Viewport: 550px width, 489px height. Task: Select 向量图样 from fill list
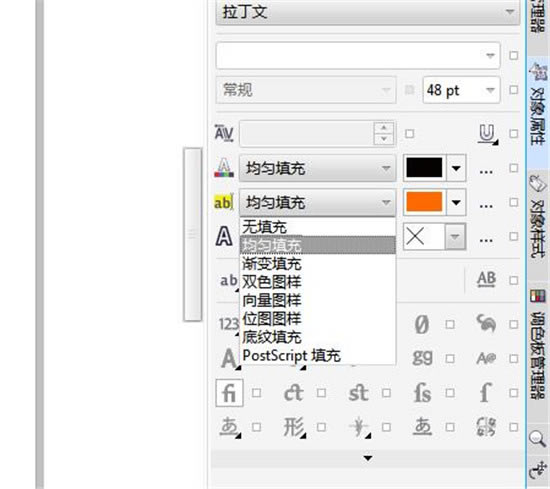[318, 300]
